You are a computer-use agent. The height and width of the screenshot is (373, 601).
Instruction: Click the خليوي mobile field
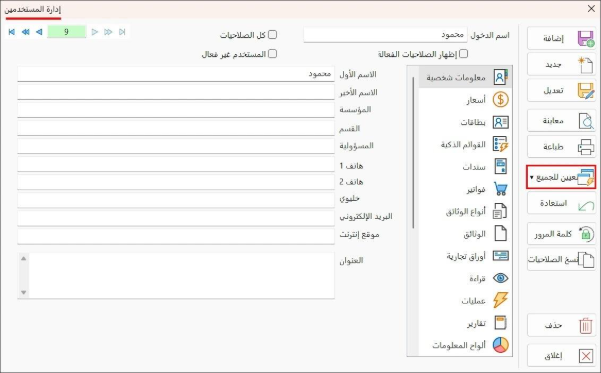pos(176,200)
